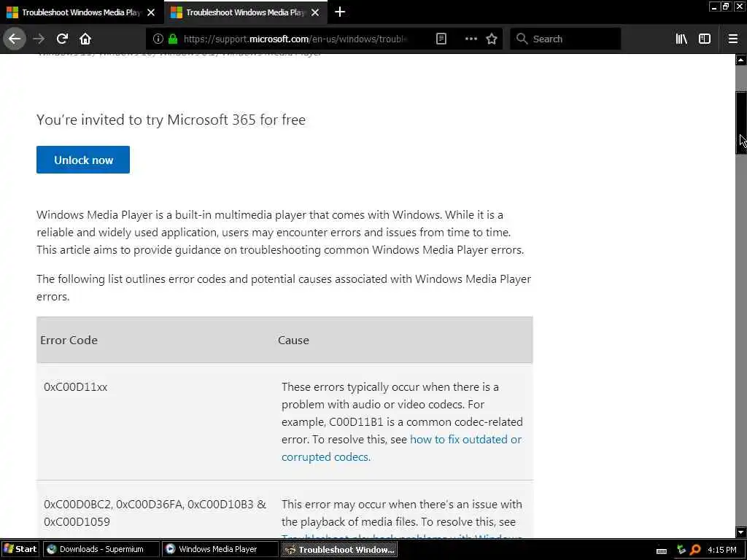The image size is (747, 560).
Task: Click the vertical scrollbar thumb
Action: (x=741, y=122)
